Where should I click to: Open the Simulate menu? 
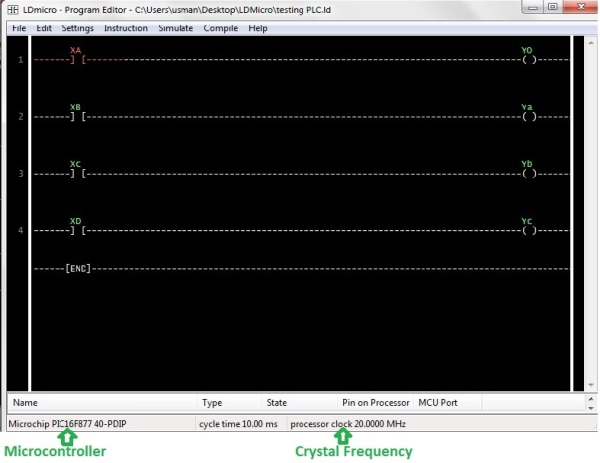pos(175,28)
